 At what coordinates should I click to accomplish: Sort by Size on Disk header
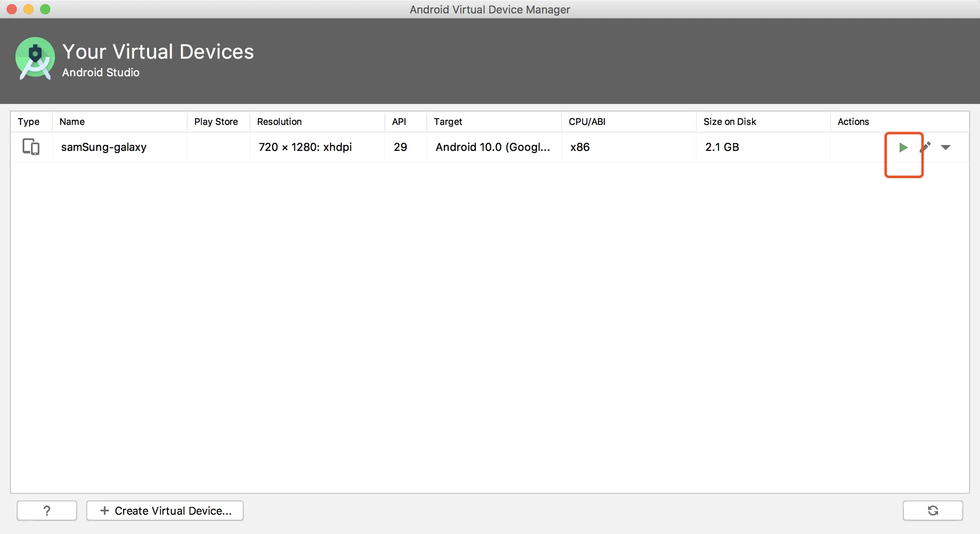[x=730, y=122]
